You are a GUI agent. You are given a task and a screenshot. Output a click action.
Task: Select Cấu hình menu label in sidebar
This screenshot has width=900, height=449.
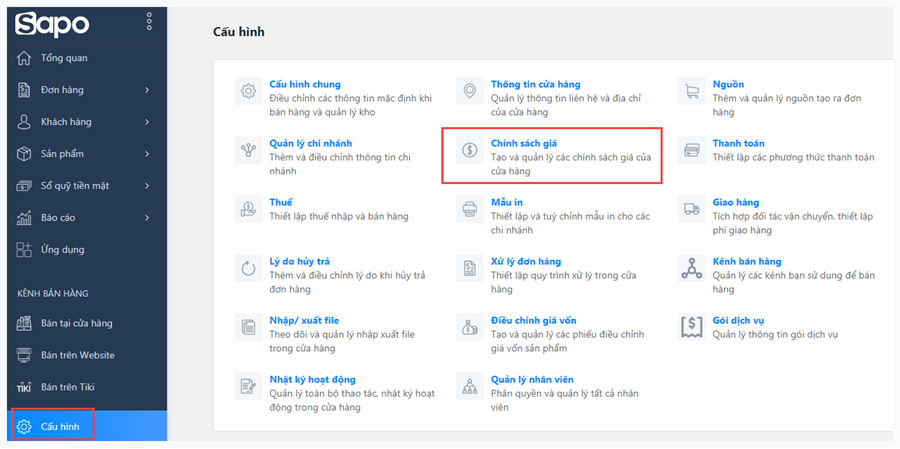click(x=60, y=427)
